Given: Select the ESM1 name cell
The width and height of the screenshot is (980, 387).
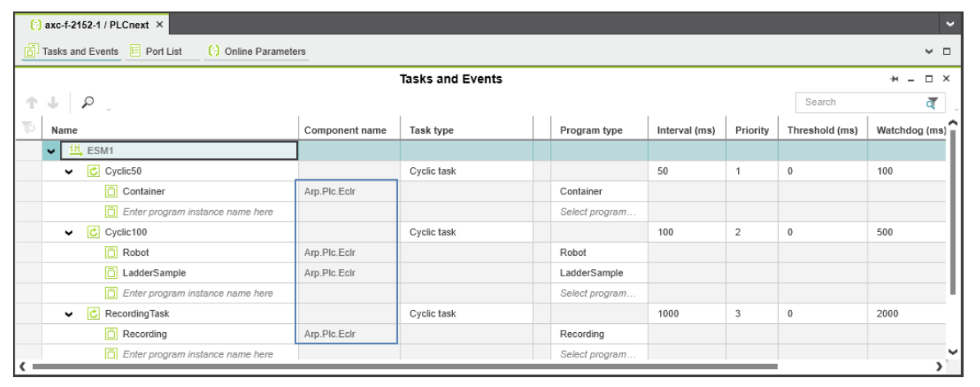Looking at the screenshot, I should (x=179, y=150).
